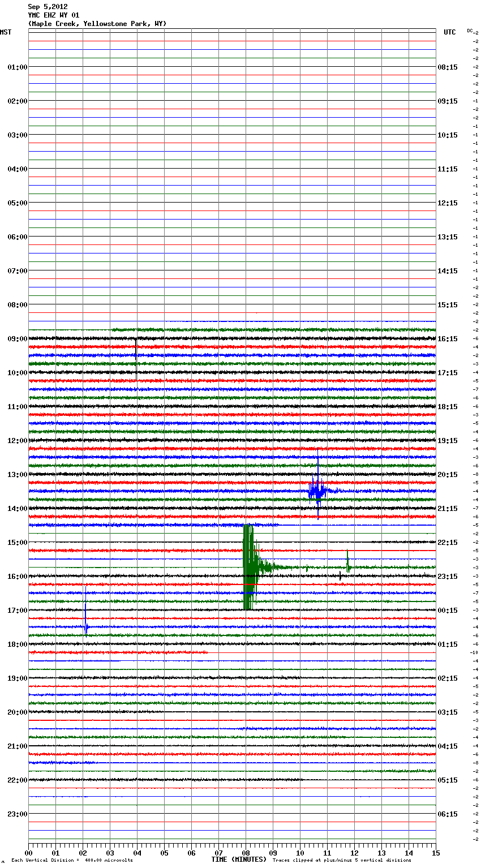This screenshot has height=868, width=481.
Task: Click the 08:15 UTC time label
Action: click(448, 67)
